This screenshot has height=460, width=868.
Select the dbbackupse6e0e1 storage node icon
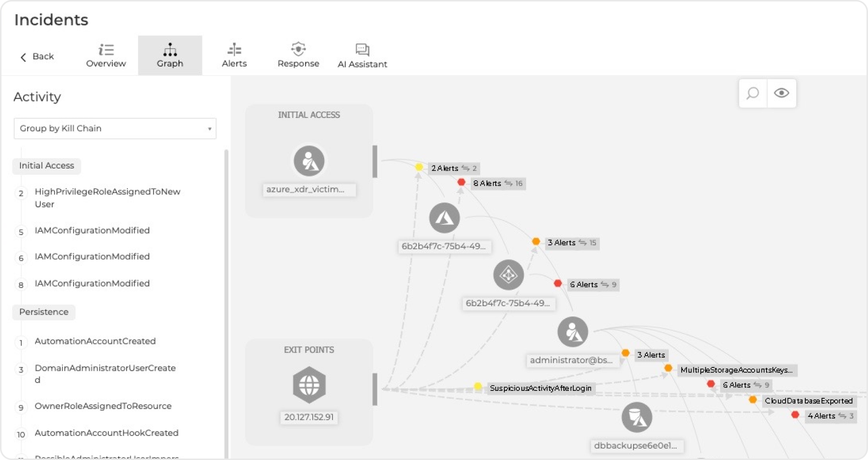coord(637,417)
